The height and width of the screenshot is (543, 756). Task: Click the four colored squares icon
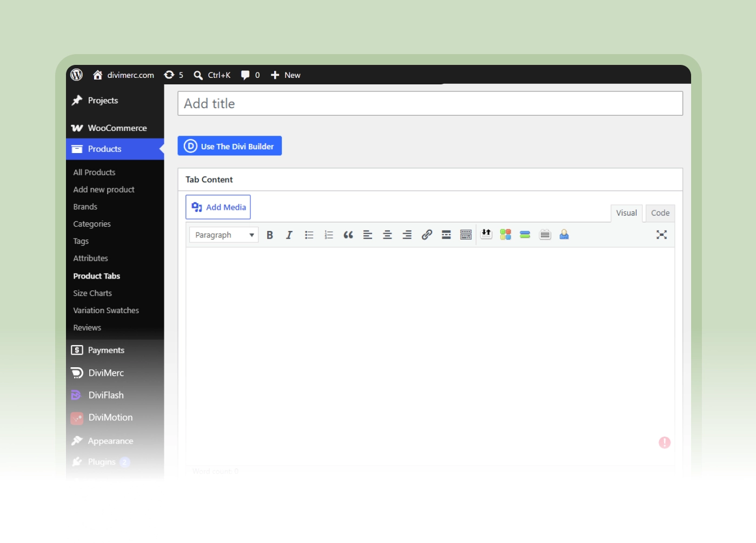click(506, 234)
